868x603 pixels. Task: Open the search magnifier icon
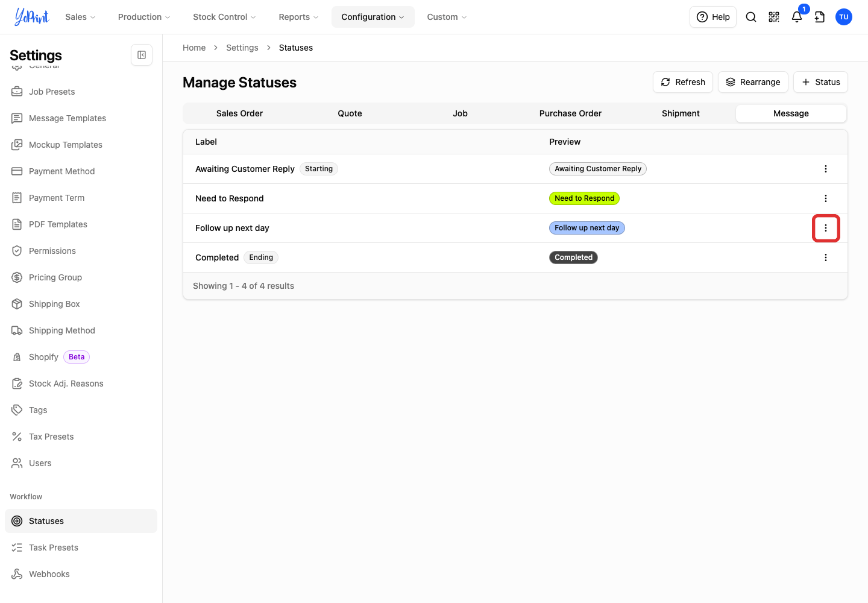pyautogui.click(x=751, y=17)
